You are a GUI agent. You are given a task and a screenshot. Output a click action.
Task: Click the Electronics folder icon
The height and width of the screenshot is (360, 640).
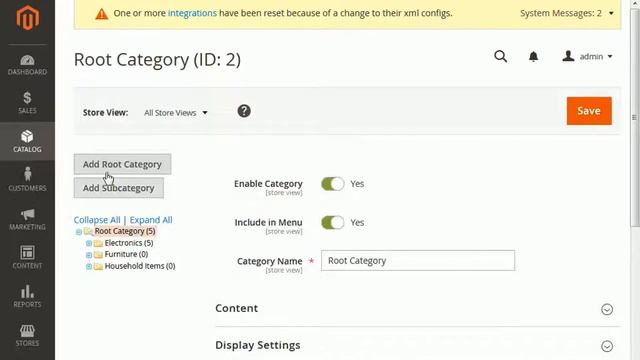point(98,243)
